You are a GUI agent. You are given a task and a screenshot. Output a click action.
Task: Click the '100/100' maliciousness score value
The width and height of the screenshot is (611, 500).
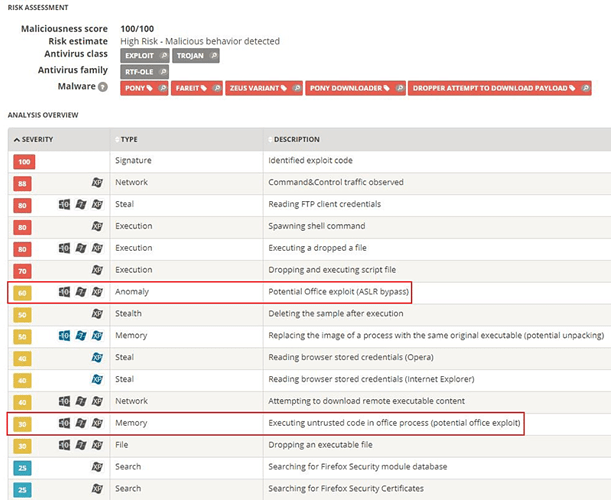coord(137,29)
